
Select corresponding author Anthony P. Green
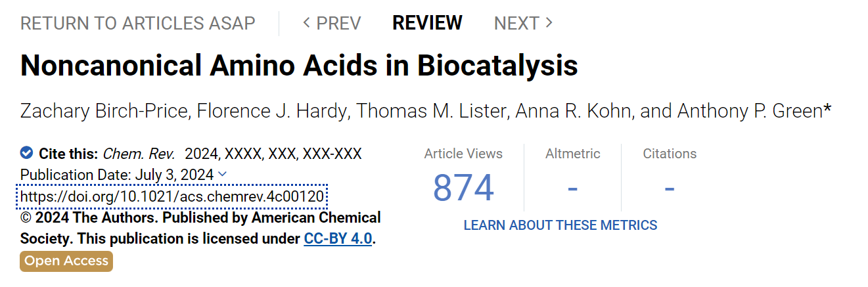pos(754,111)
